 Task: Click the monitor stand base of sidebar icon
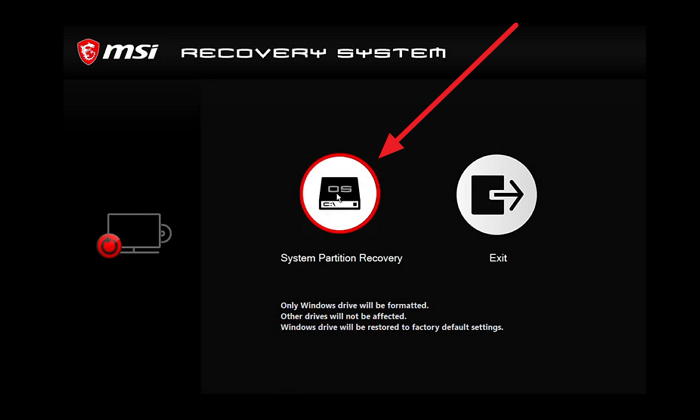click(140, 251)
